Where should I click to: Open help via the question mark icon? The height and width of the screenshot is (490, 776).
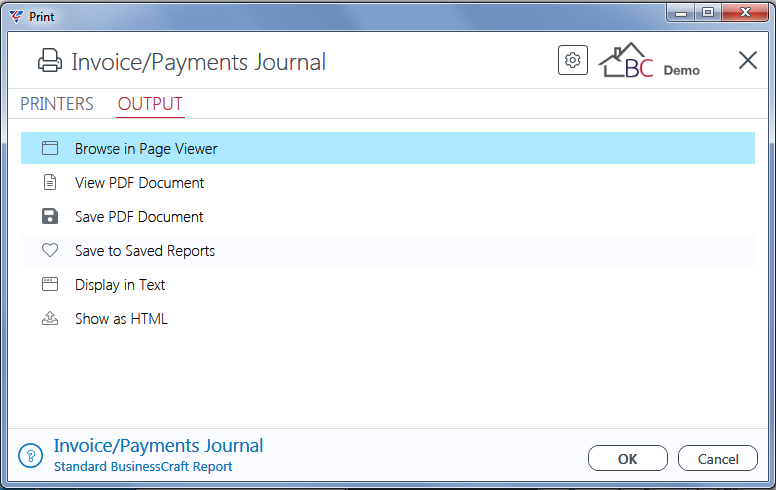click(31, 455)
